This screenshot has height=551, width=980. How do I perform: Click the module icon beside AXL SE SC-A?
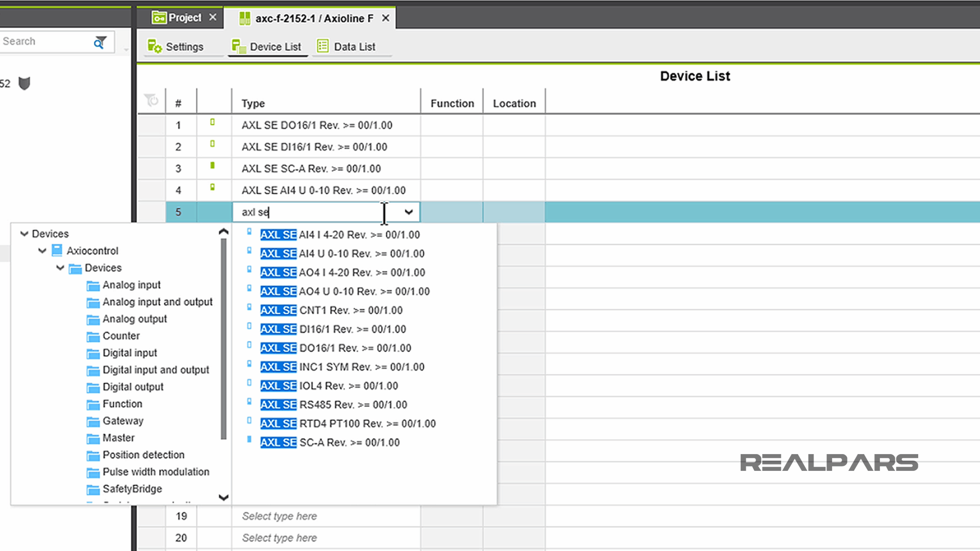click(x=213, y=166)
